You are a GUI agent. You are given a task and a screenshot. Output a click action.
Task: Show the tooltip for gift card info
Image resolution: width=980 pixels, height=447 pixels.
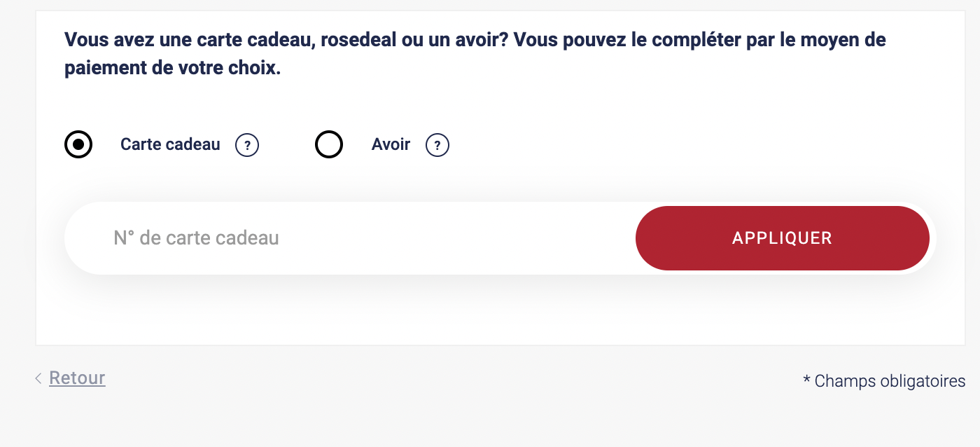pos(247,146)
